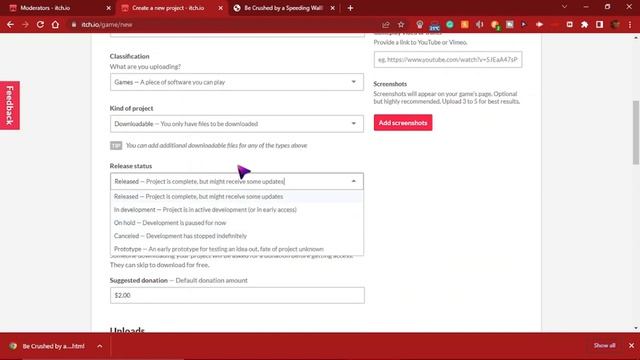Switch to Create a new project tab
The width and height of the screenshot is (640, 360).
[x=171, y=8]
